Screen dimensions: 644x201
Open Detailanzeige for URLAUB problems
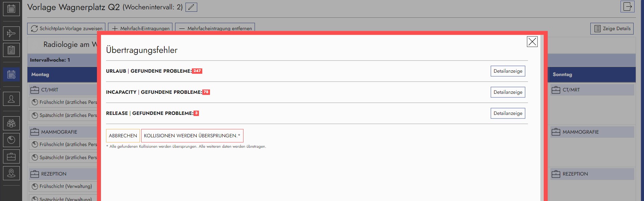pos(508,71)
